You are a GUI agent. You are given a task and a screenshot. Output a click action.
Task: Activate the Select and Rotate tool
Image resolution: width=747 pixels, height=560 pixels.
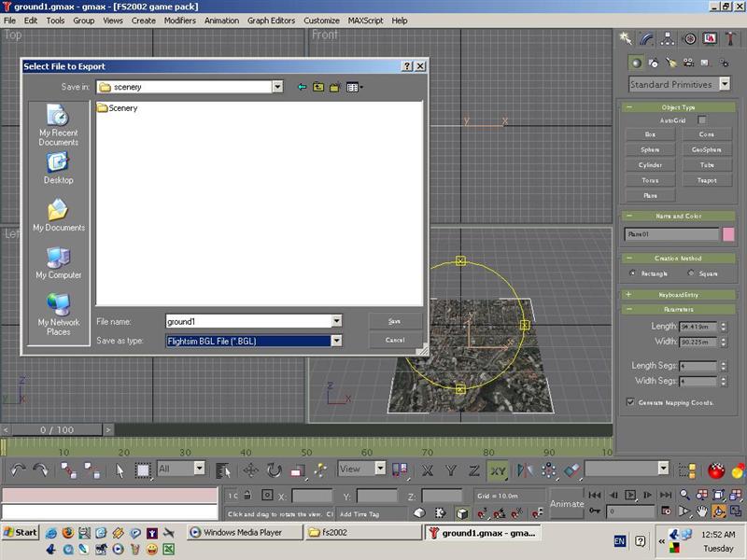pyautogui.click(x=275, y=469)
